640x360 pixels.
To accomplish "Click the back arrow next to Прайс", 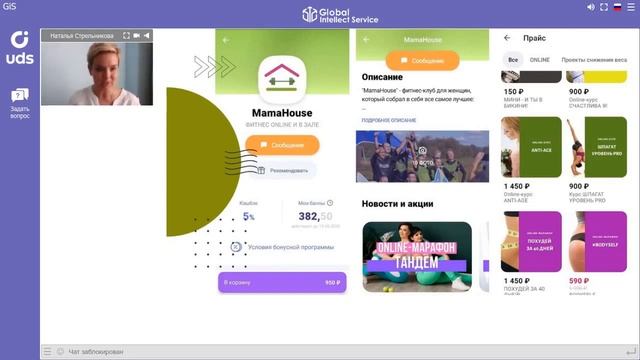I will (507, 38).
